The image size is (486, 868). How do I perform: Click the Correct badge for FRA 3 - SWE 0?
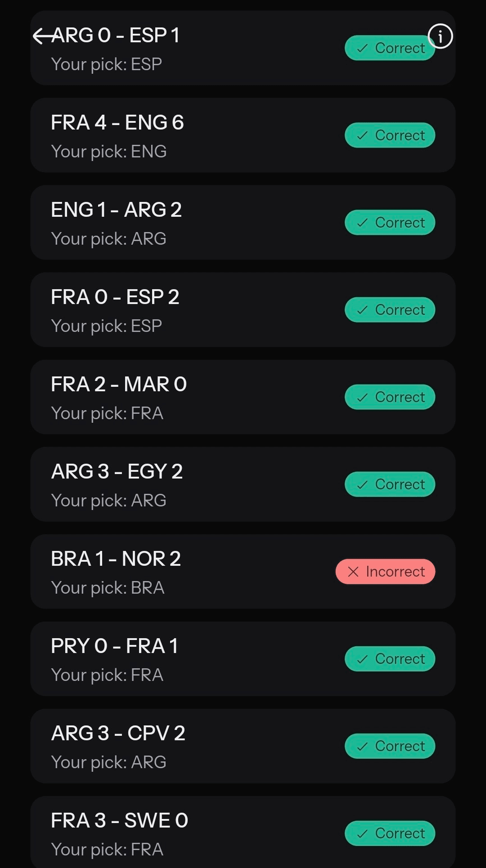pyautogui.click(x=390, y=833)
